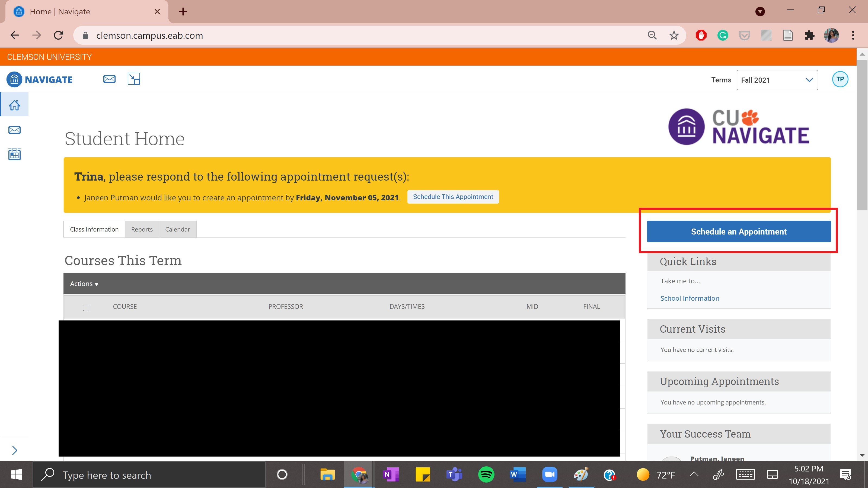Bookmark this page with the star icon

pyautogui.click(x=674, y=35)
